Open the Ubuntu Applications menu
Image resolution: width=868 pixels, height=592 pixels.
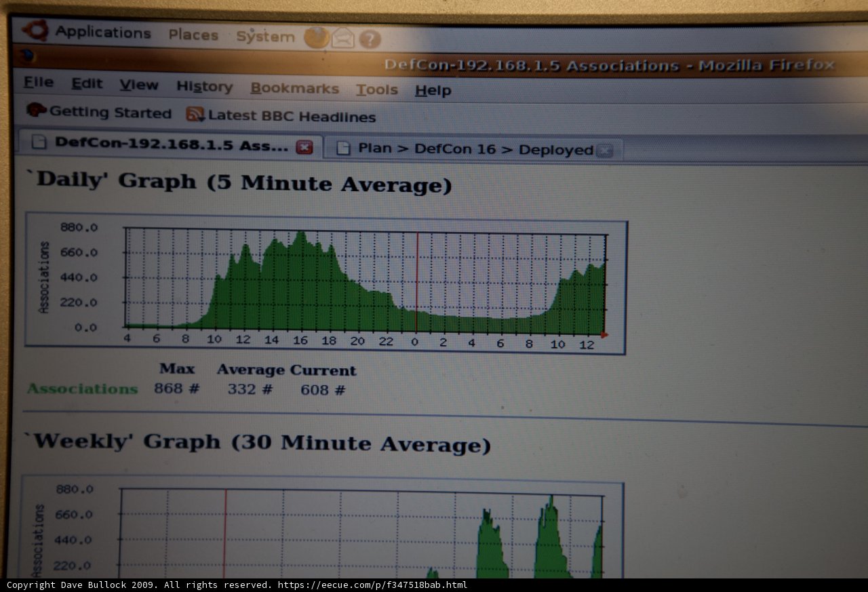[x=103, y=33]
